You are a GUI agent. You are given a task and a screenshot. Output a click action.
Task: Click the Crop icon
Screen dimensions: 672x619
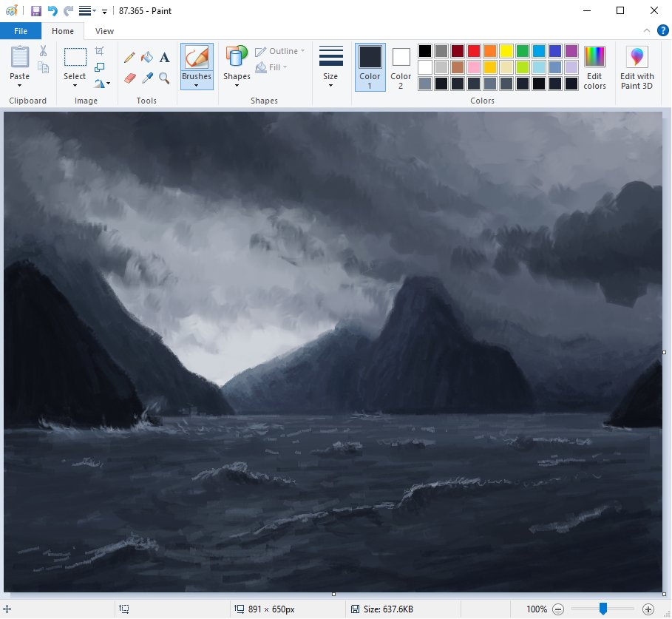coord(99,51)
